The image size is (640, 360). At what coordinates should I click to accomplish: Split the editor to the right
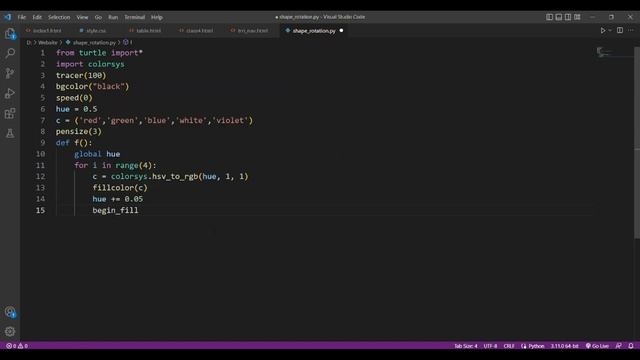(x=620, y=31)
